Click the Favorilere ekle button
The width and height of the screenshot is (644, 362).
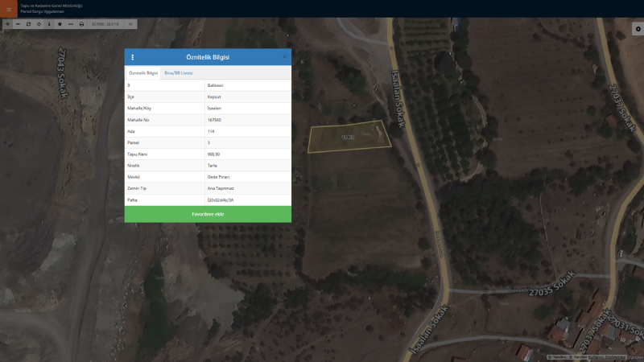(x=208, y=214)
